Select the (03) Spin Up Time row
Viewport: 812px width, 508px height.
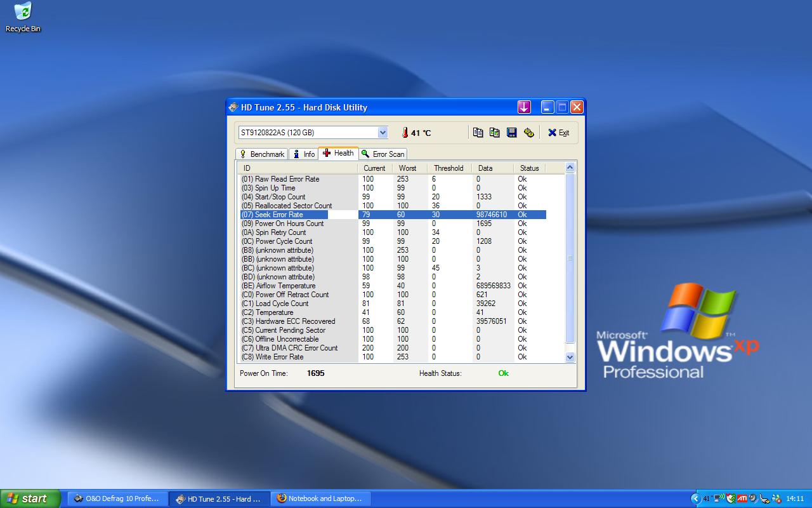[x=393, y=188]
